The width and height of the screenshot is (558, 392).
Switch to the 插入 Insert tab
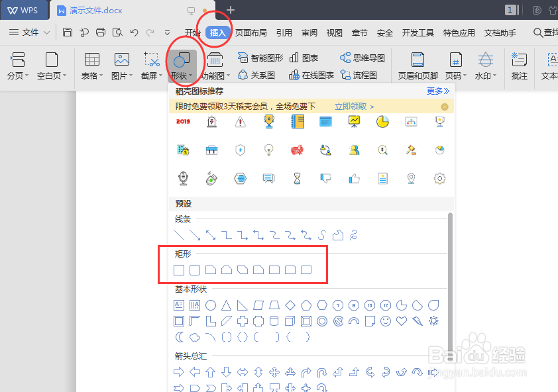[217, 32]
